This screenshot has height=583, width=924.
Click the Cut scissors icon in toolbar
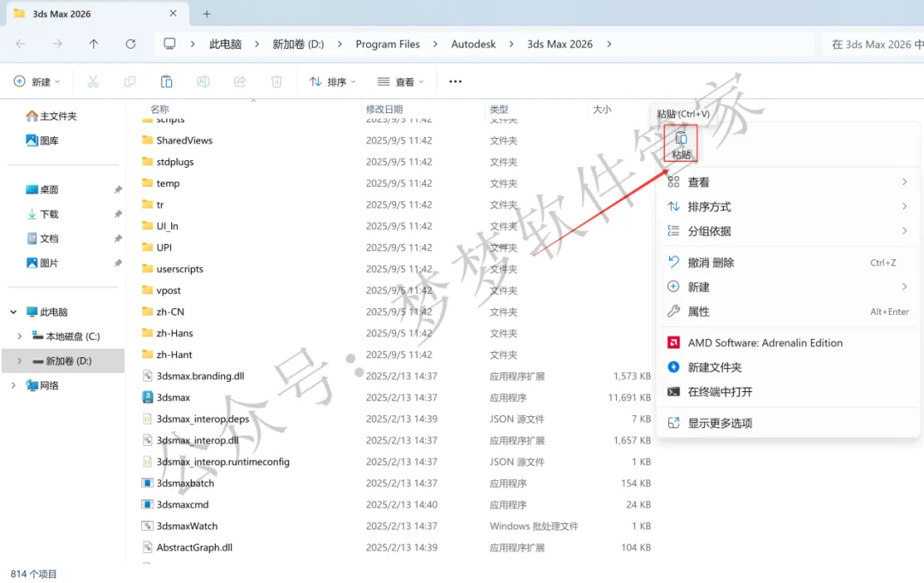(x=93, y=81)
